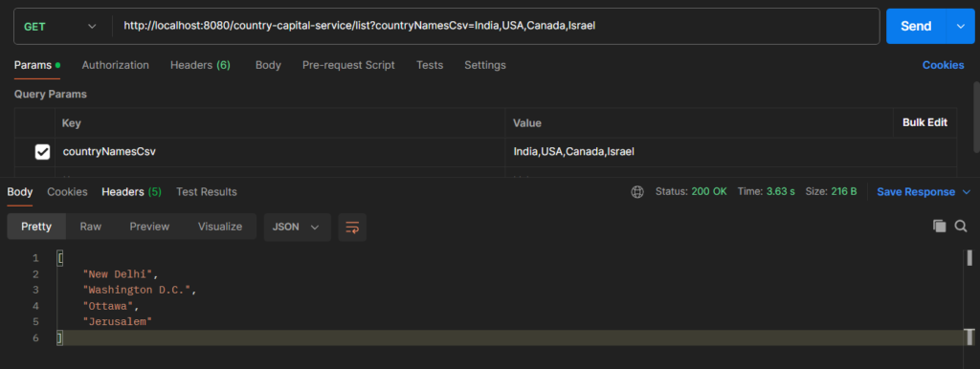980x369 pixels.
Task: Click the response body vertical scrollbar
Action: [x=969, y=297]
